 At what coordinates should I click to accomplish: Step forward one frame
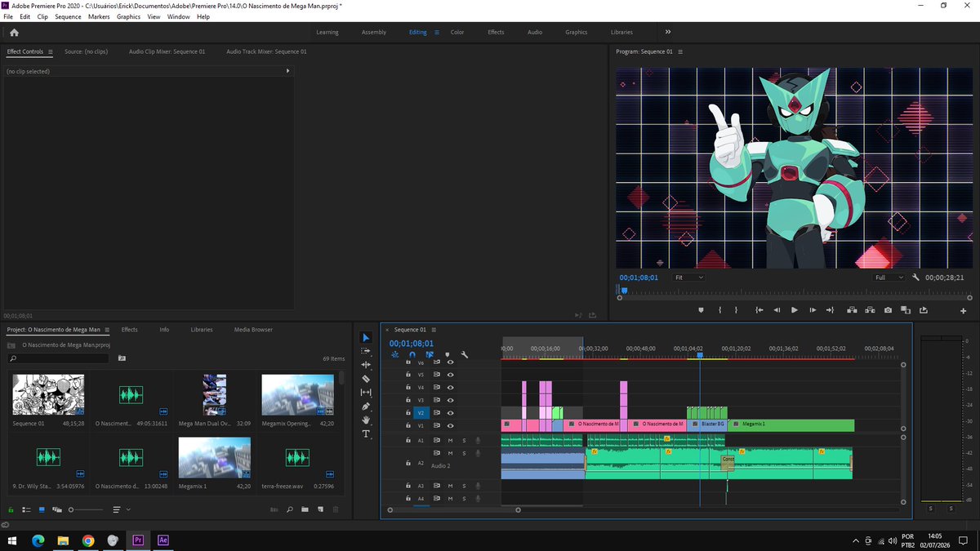[x=813, y=310]
